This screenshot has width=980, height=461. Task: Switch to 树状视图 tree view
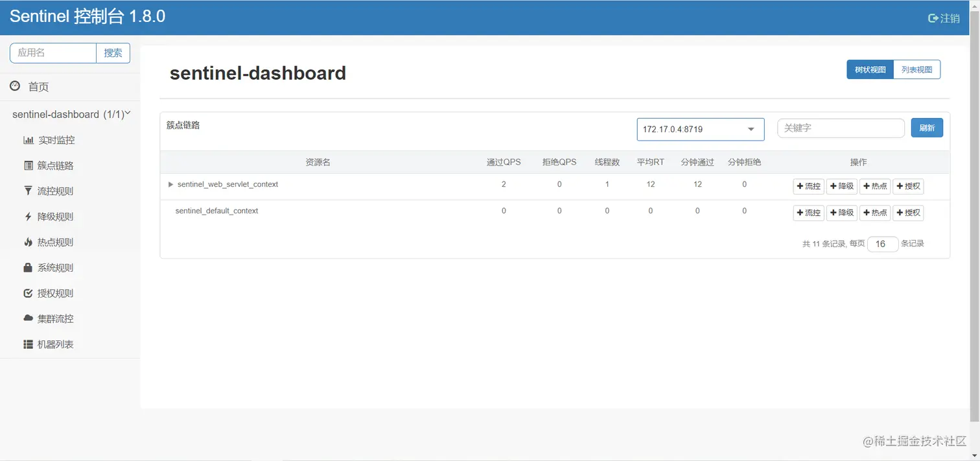[x=870, y=69]
